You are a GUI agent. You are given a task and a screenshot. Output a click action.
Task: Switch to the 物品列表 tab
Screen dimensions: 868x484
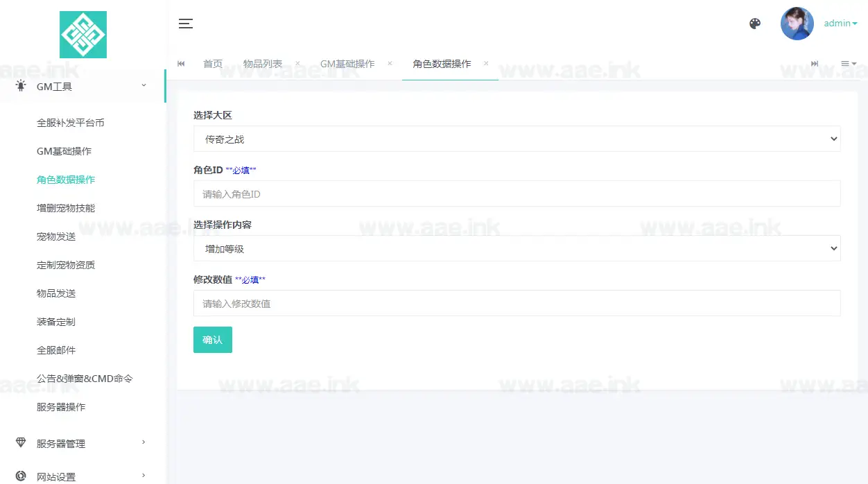tap(263, 64)
